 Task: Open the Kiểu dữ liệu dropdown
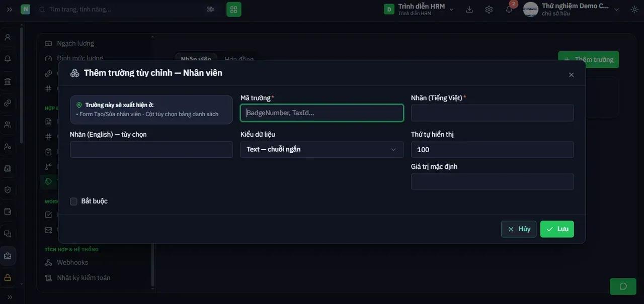(x=322, y=149)
